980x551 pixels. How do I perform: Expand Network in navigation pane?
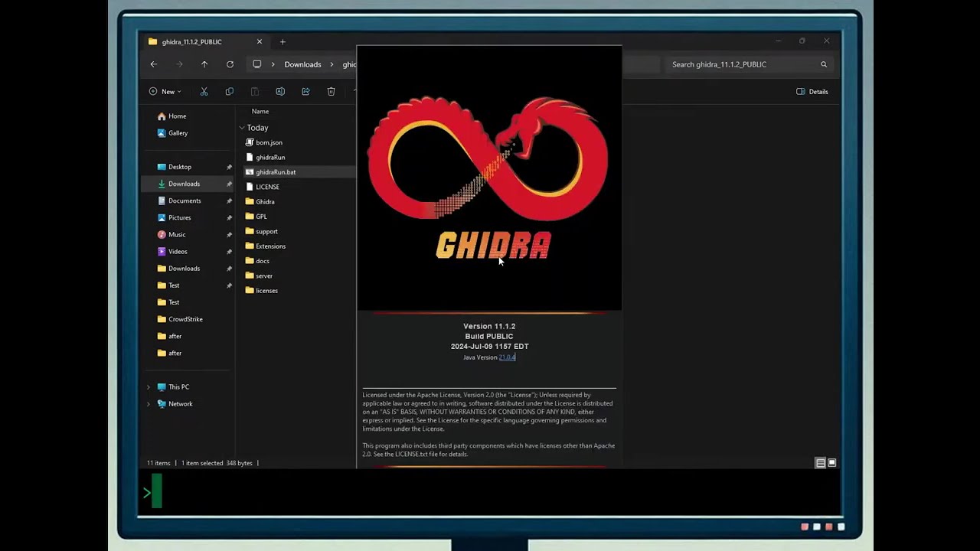(x=149, y=404)
